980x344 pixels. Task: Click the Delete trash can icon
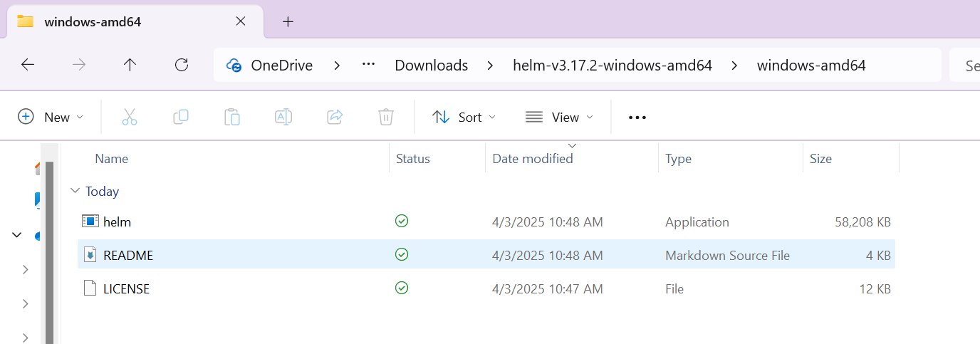click(x=386, y=117)
